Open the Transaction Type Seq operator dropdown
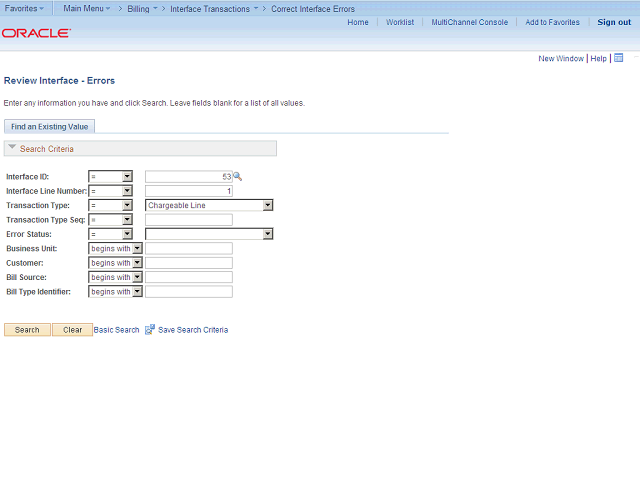This screenshot has height=480, width=640. pos(111,220)
